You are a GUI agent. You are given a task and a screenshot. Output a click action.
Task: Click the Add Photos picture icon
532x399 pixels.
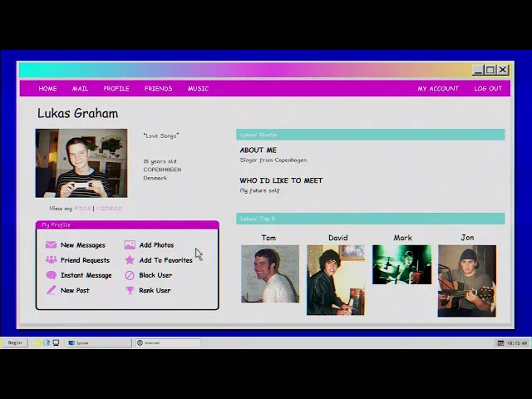130,244
